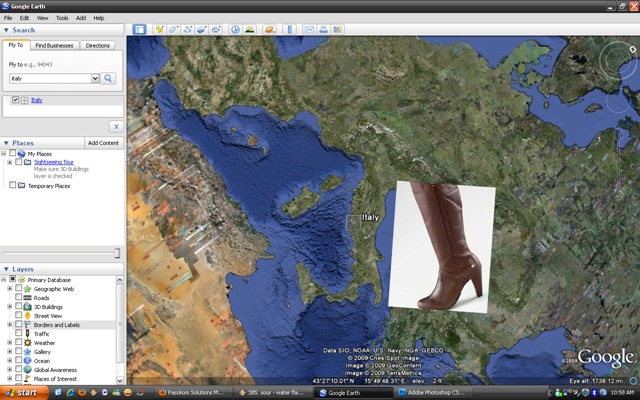Collapse the Places panel triangle

(x=6, y=143)
